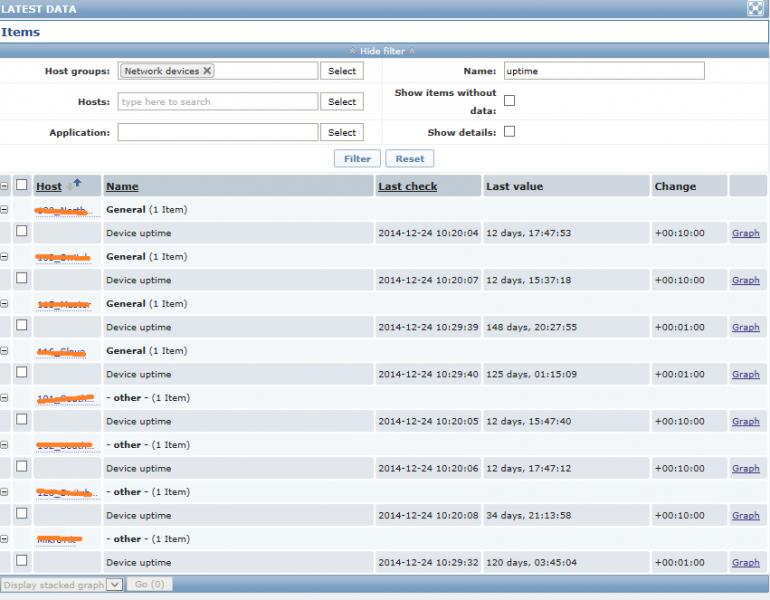Select the row with uptime 125 days, 01:15:09

click(21, 374)
